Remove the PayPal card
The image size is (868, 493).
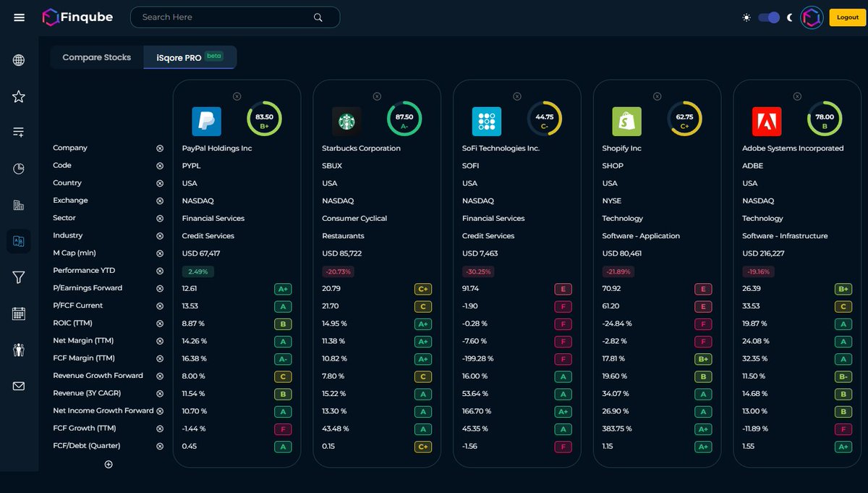tap(237, 96)
